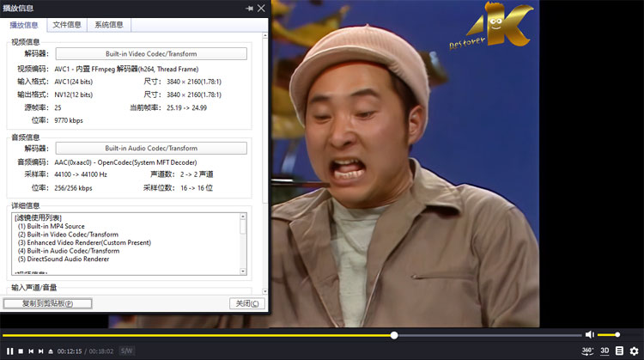This screenshot has width=644, height=360.
Task: Click the video seek bar handle
Action: [394, 335]
